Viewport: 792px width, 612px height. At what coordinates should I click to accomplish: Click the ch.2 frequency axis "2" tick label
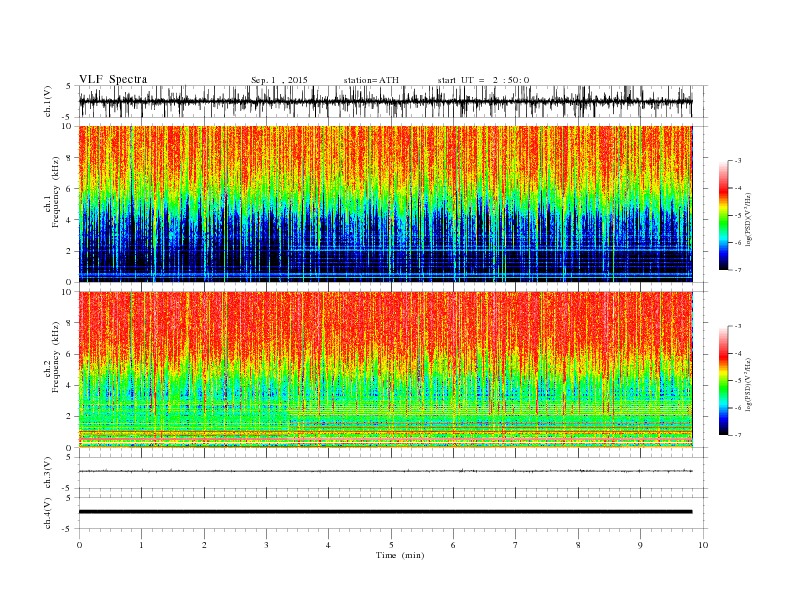click(x=69, y=417)
